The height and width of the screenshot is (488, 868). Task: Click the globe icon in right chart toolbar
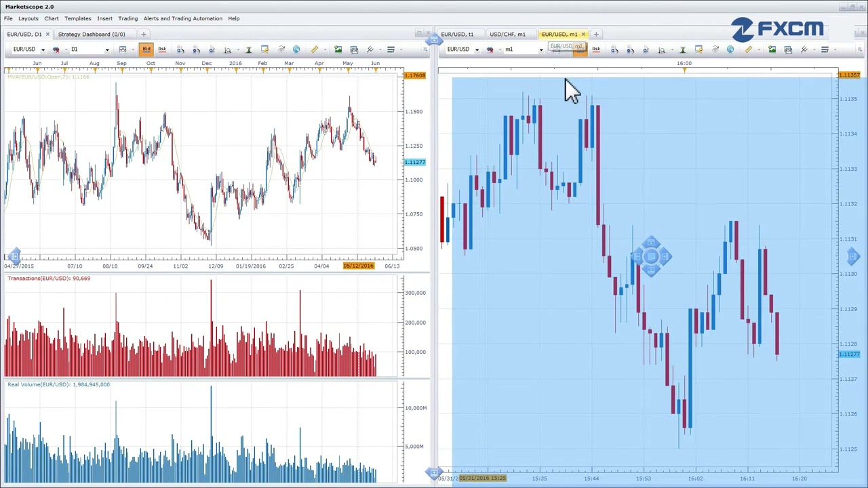(x=730, y=49)
